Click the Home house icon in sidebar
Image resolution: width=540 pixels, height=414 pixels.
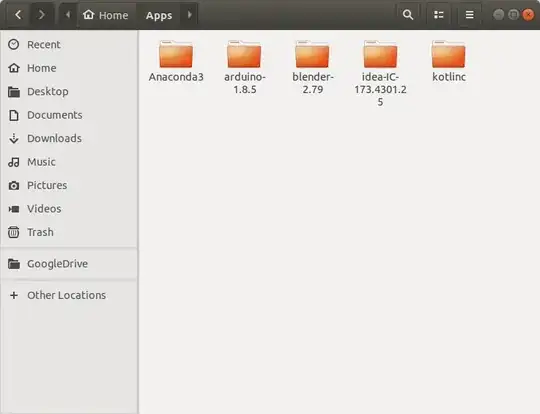14,68
